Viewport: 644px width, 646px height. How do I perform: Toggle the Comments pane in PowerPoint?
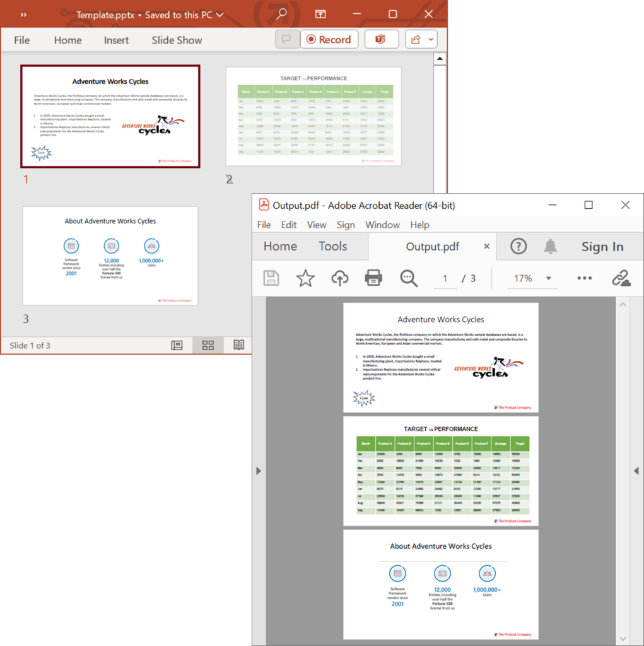[x=287, y=38]
